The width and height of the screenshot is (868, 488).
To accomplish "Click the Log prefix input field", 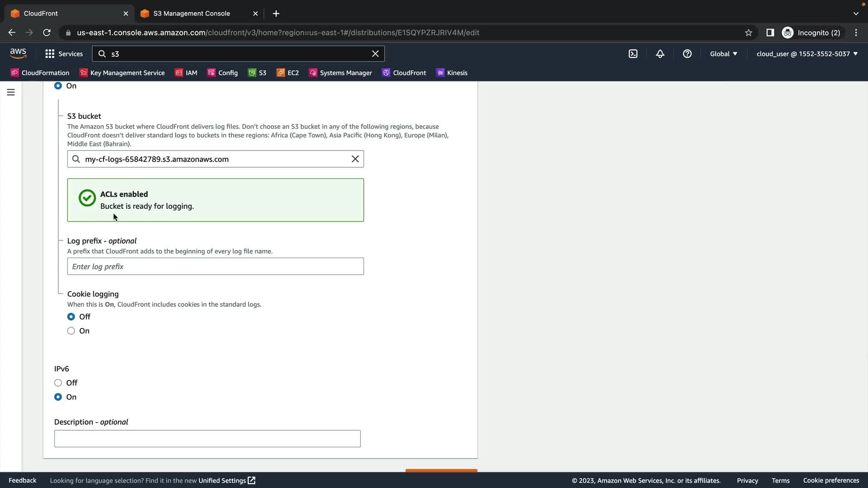I will click(x=215, y=267).
